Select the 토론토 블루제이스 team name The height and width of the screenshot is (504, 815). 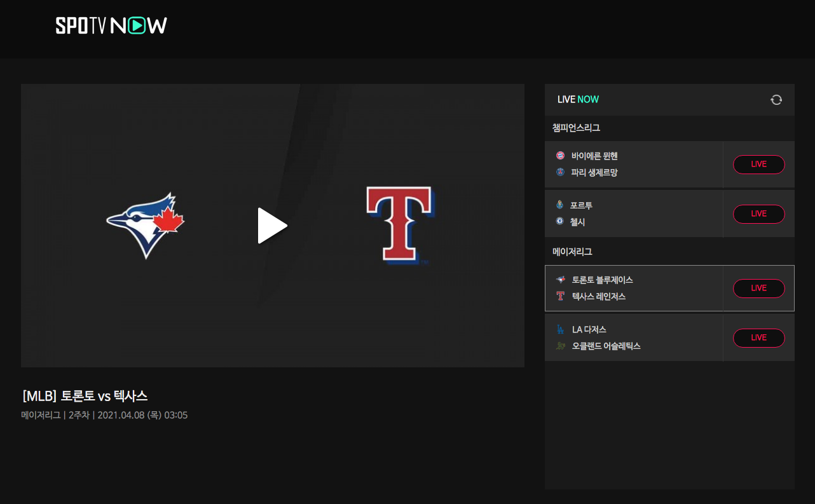click(x=603, y=280)
